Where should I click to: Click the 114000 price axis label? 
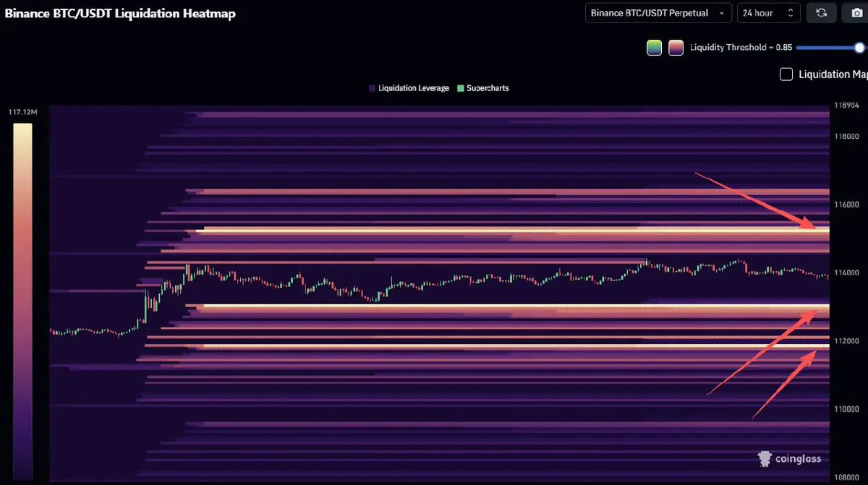tap(846, 272)
